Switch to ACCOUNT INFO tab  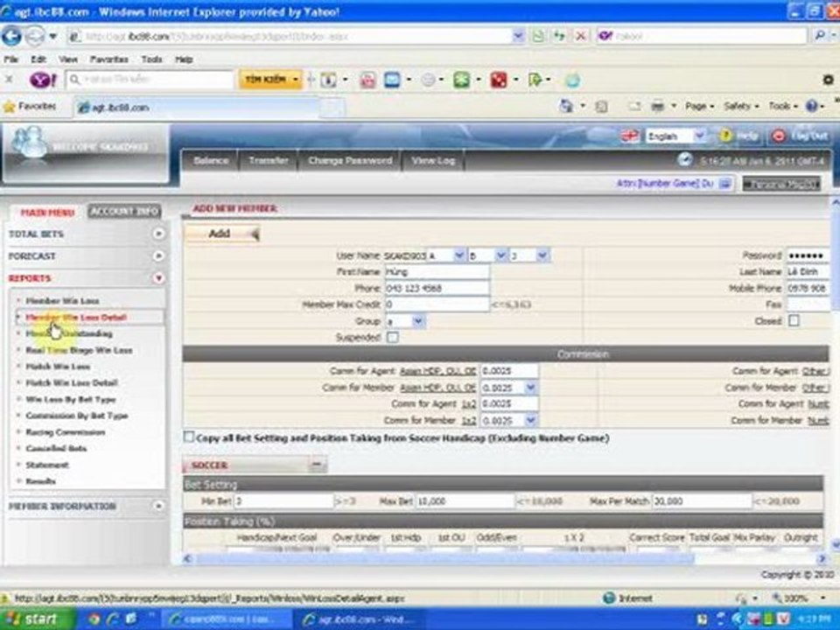click(124, 212)
